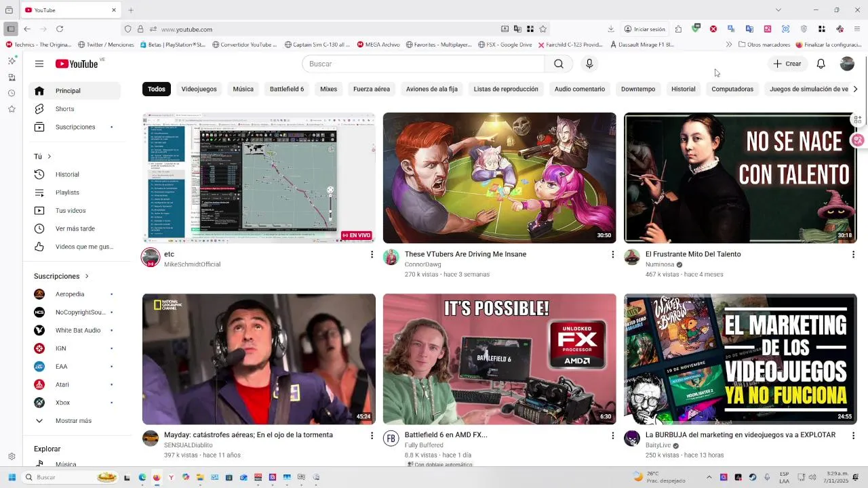This screenshot has width=868, height=488.
Task: Open Aeropedia subscription channel
Action: tap(75, 294)
